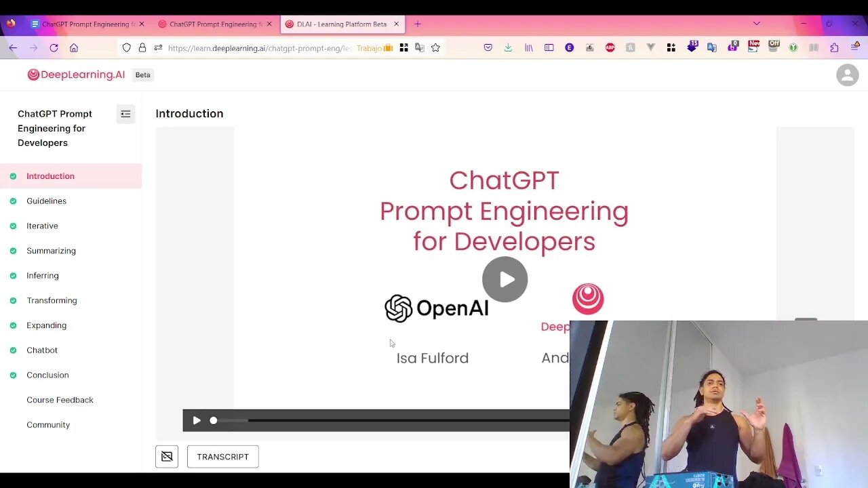The height and width of the screenshot is (488, 868).
Task: Close the DLAI Learning Platform Beta tab
Action: point(397,24)
